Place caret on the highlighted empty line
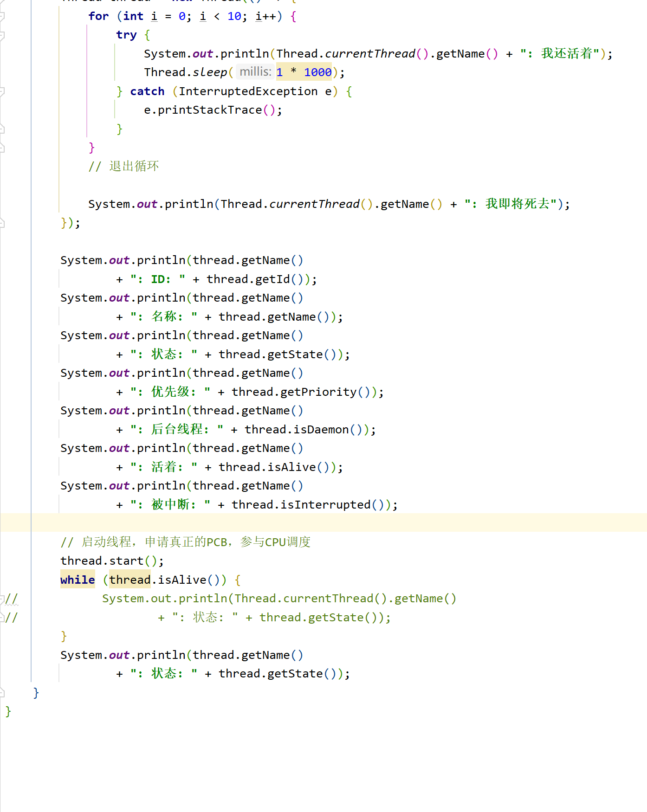Viewport: 647px width, 812px height. click(323, 523)
